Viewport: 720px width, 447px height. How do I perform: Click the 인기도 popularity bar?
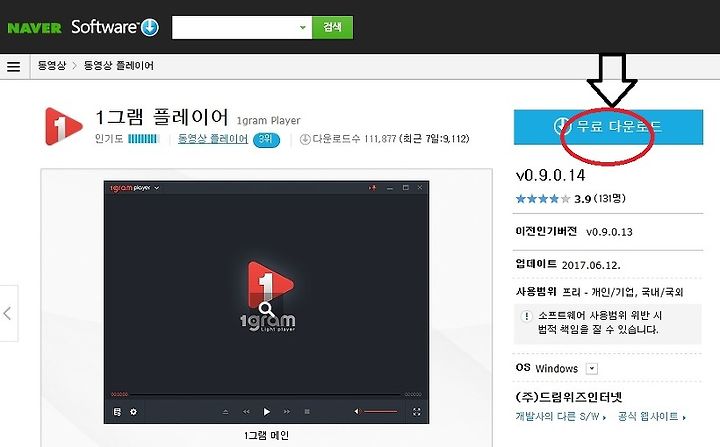(143, 139)
